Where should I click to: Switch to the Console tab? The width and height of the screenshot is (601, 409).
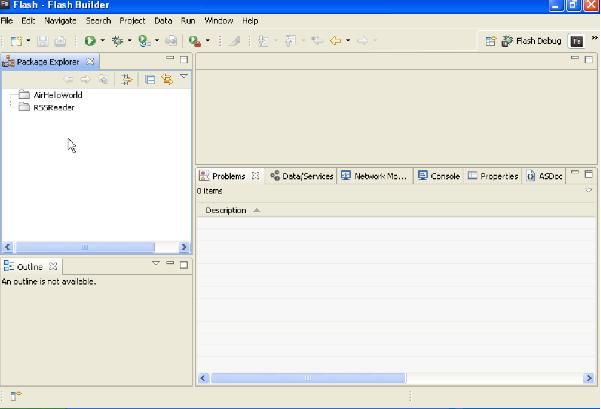pyautogui.click(x=438, y=176)
